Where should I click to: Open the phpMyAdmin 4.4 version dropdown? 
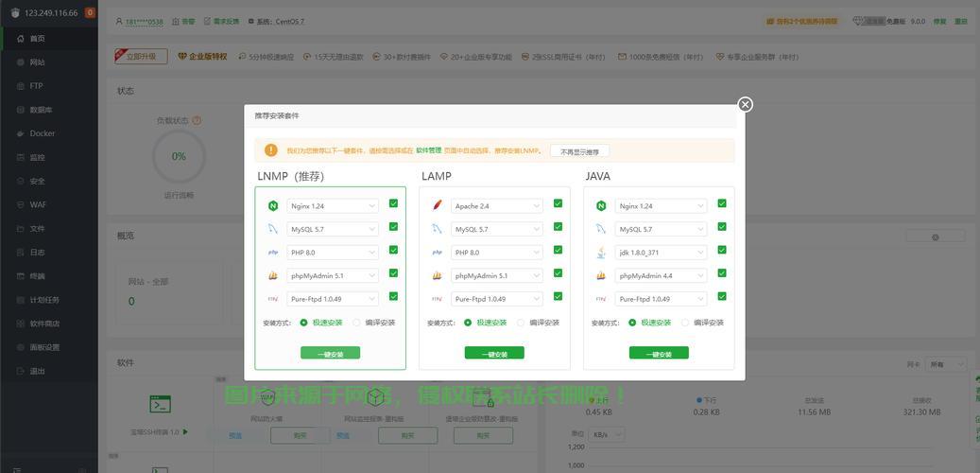click(x=662, y=275)
